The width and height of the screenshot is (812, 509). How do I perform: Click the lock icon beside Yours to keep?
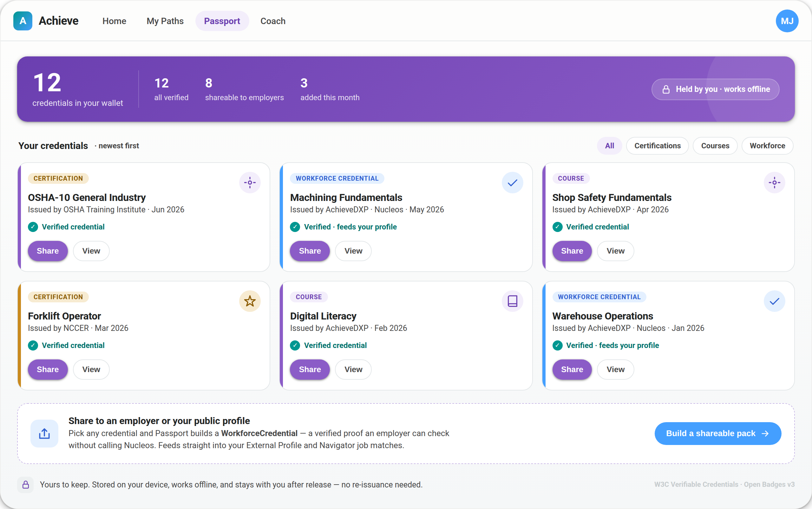coord(26,485)
